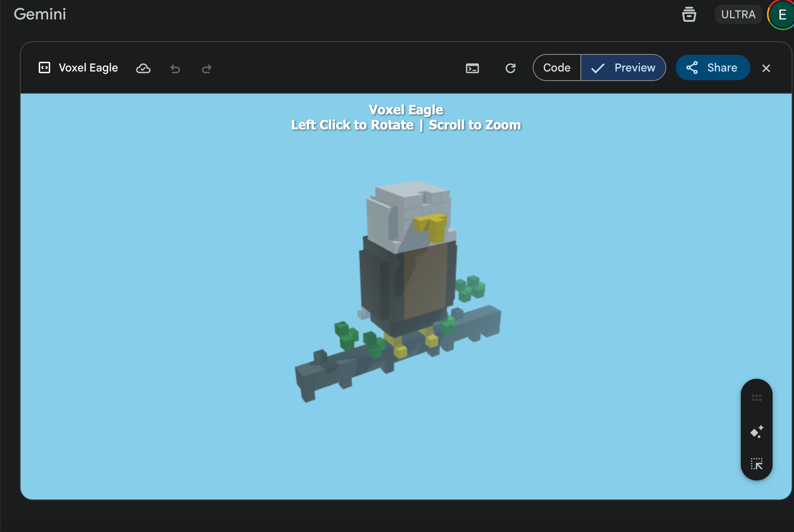Viewport: 794px width, 532px height.
Task: Open the console panel icon
Action: tap(472, 68)
